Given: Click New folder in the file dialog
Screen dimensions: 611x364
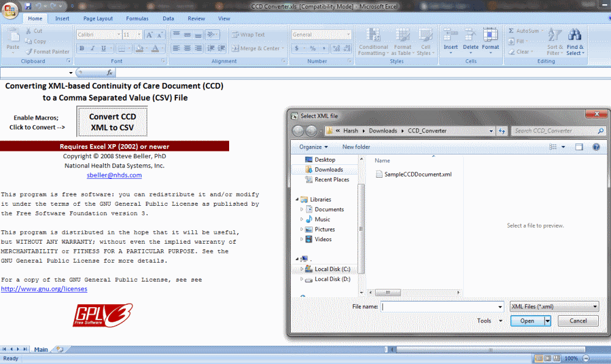Looking at the screenshot, I should pos(356,147).
